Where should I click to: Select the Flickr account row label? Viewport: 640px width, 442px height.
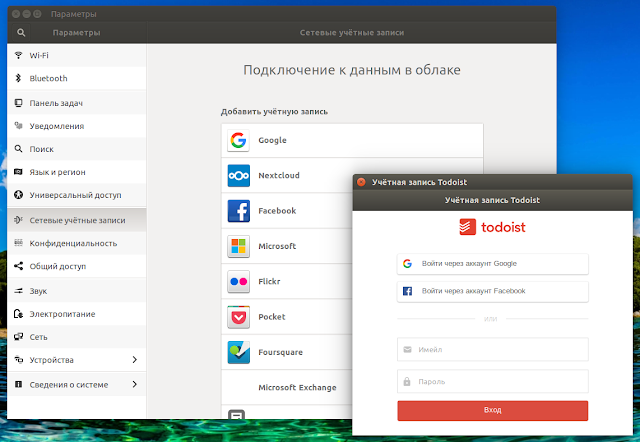pos(269,282)
